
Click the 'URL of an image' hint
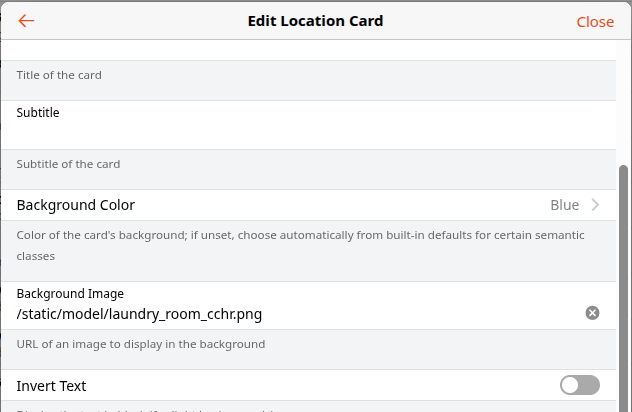(x=141, y=344)
